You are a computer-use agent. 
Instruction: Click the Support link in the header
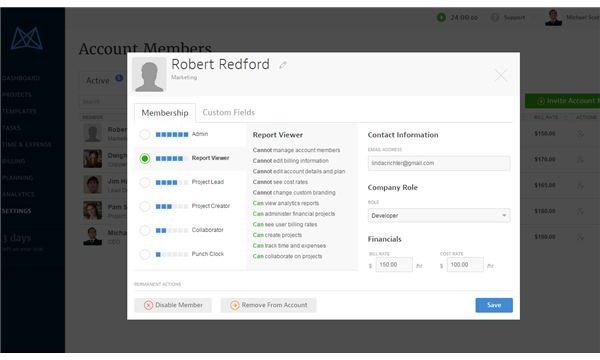[x=514, y=18]
